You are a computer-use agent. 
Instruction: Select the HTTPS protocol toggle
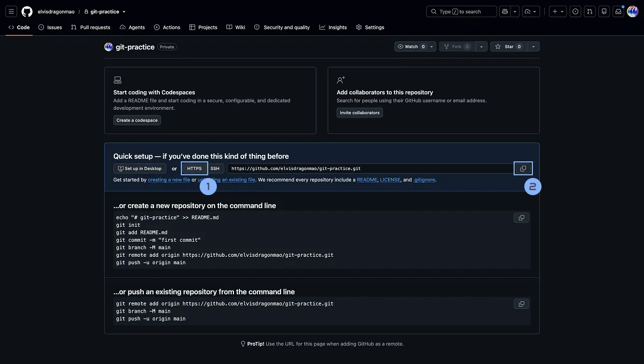194,168
